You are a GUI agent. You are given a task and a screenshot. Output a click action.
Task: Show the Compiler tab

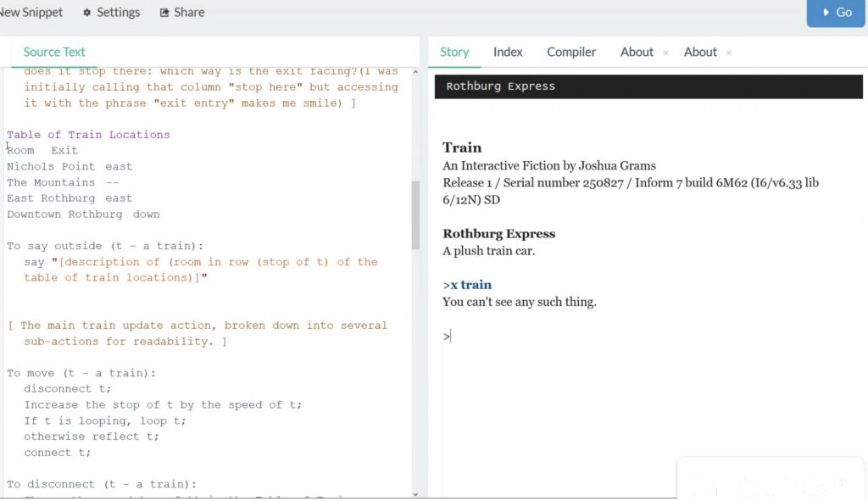coord(571,52)
